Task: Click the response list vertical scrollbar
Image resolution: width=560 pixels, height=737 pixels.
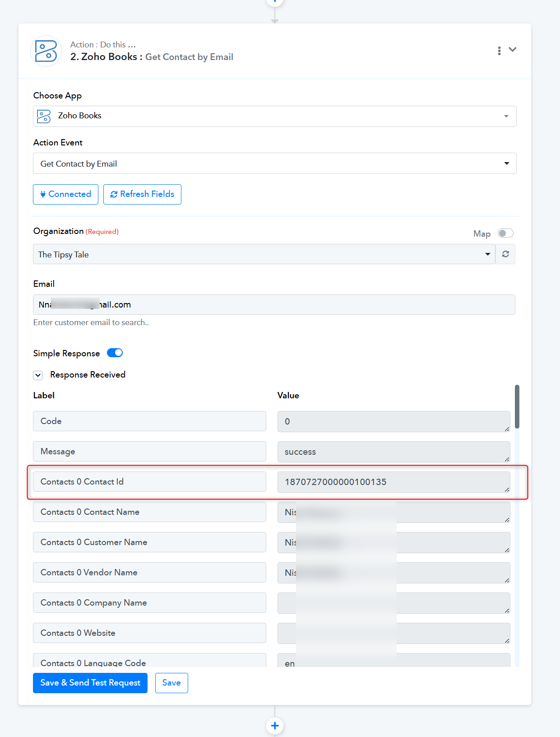Action: pyautogui.click(x=517, y=406)
